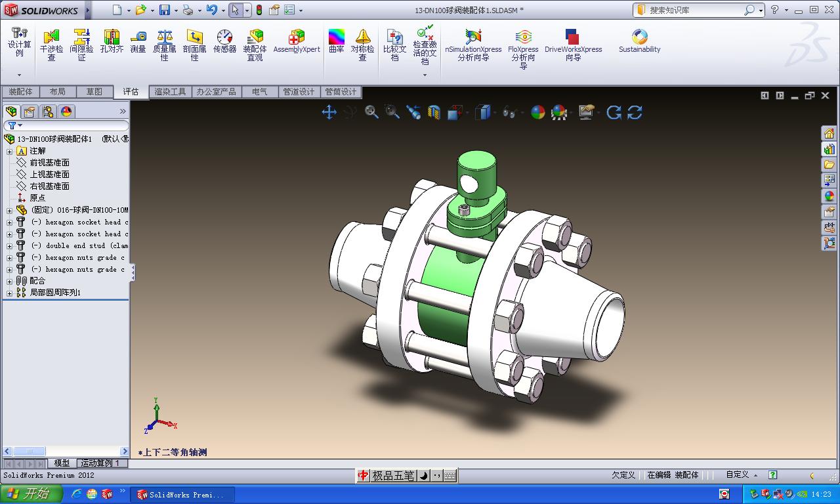Screen dimensions: 840x504
Task: Click the Windows 开始 Start button
Action: click(x=31, y=494)
